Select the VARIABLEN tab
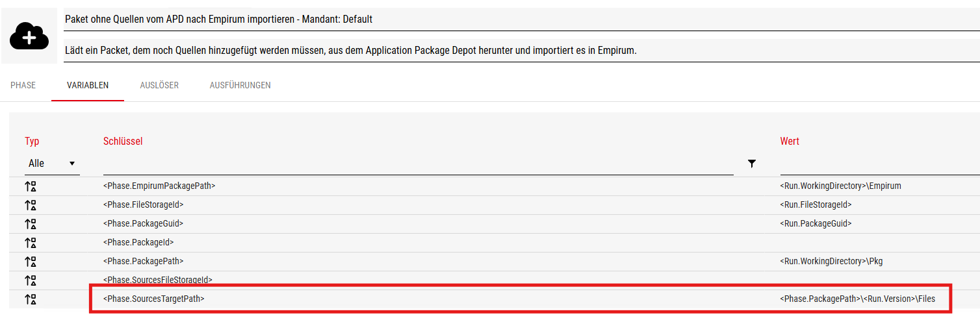The height and width of the screenshot is (322, 980). coord(88,85)
